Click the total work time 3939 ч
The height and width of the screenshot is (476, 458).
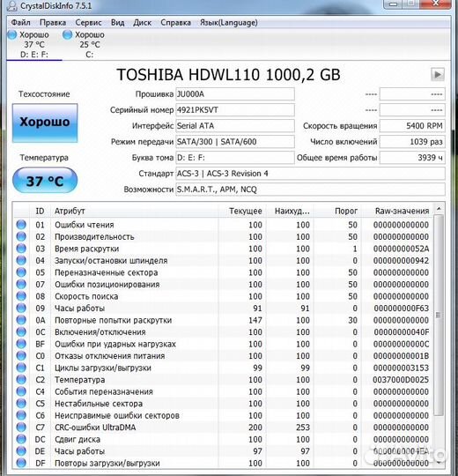(x=412, y=158)
